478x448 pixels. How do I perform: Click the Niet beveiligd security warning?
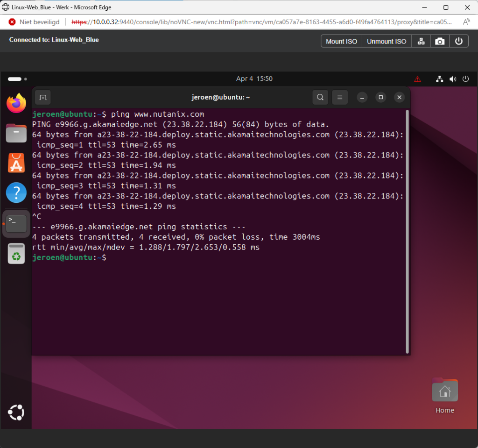click(x=34, y=22)
